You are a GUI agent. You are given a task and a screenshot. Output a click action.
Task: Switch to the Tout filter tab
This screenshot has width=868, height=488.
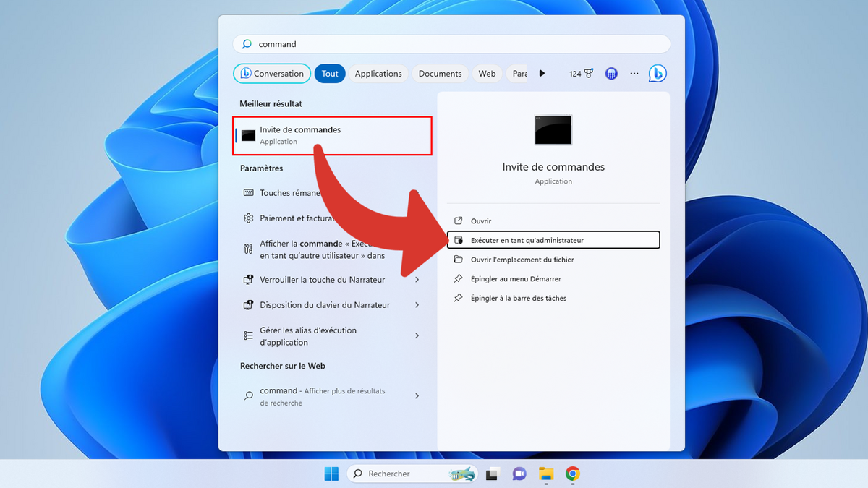pos(330,74)
